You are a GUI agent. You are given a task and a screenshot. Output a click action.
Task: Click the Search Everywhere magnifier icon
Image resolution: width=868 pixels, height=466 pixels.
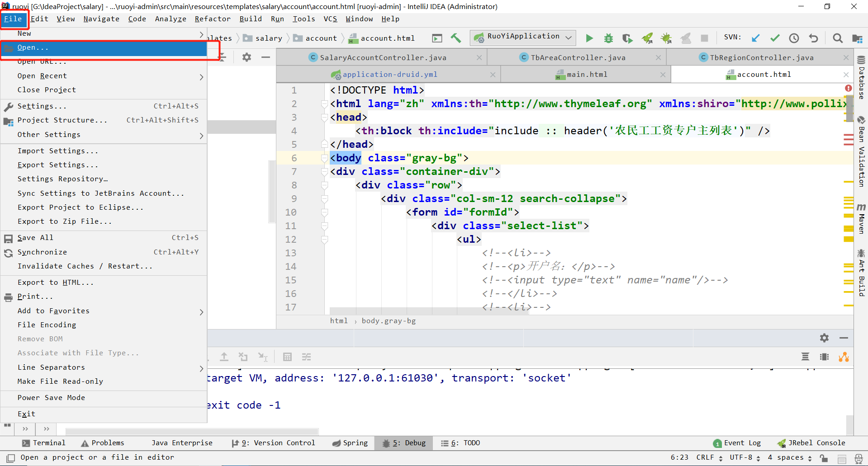pyautogui.click(x=838, y=38)
